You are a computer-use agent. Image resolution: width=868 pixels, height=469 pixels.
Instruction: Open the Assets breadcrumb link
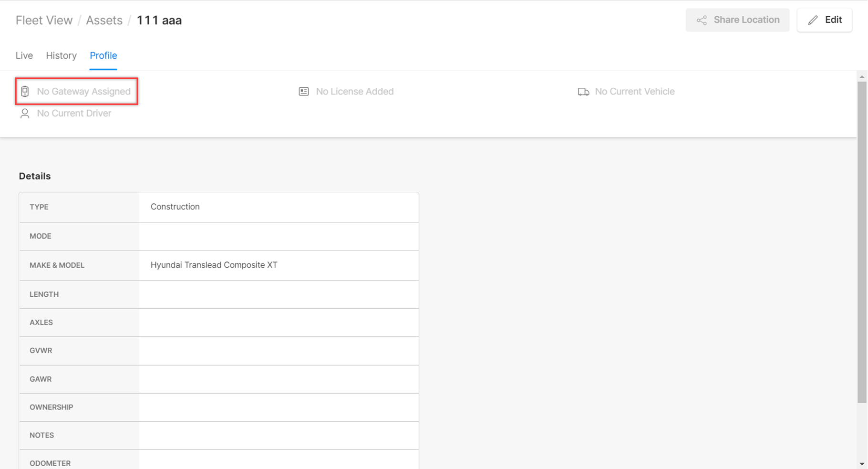104,20
